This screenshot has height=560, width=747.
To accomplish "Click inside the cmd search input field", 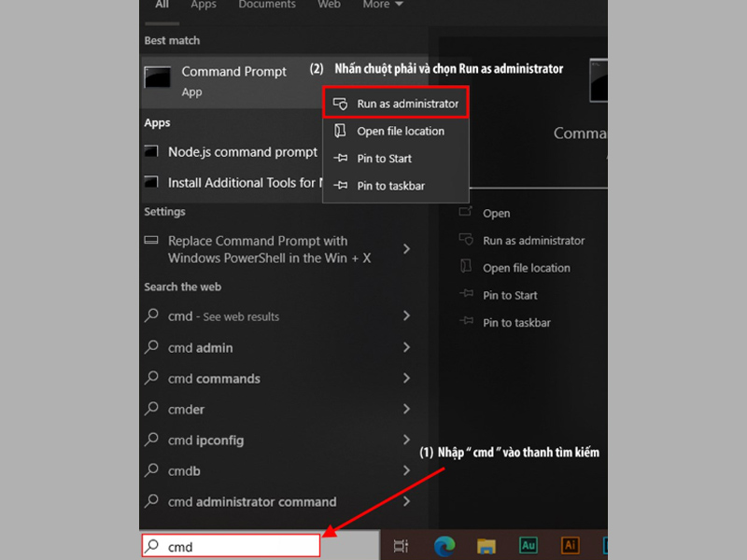I will (x=233, y=546).
